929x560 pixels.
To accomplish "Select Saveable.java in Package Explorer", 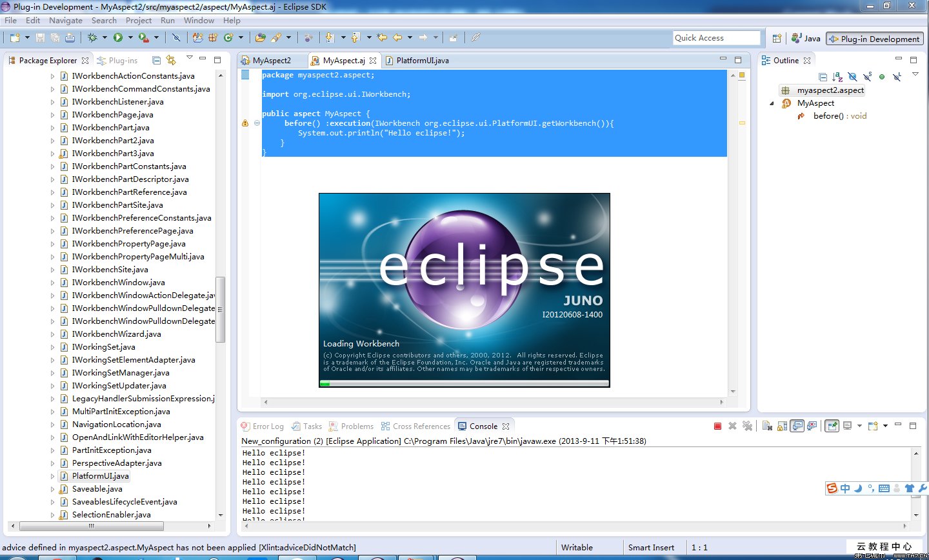I will (x=97, y=489).
